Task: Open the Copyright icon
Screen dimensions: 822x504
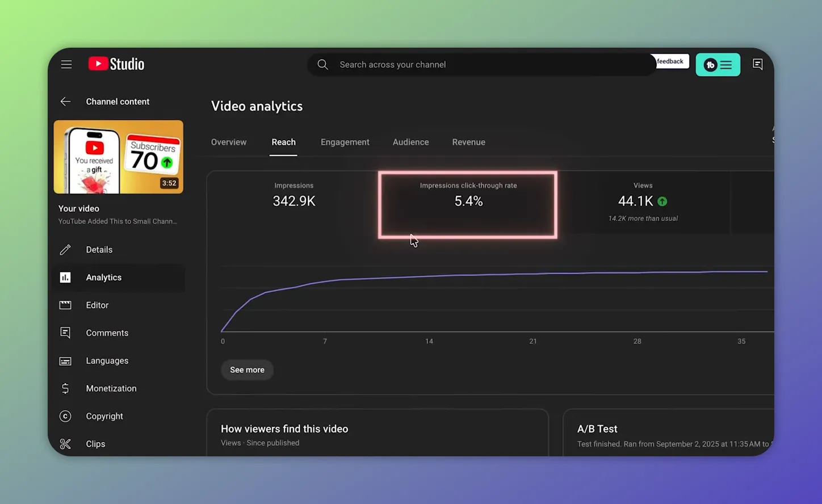Action: click(x=65, y=416)
